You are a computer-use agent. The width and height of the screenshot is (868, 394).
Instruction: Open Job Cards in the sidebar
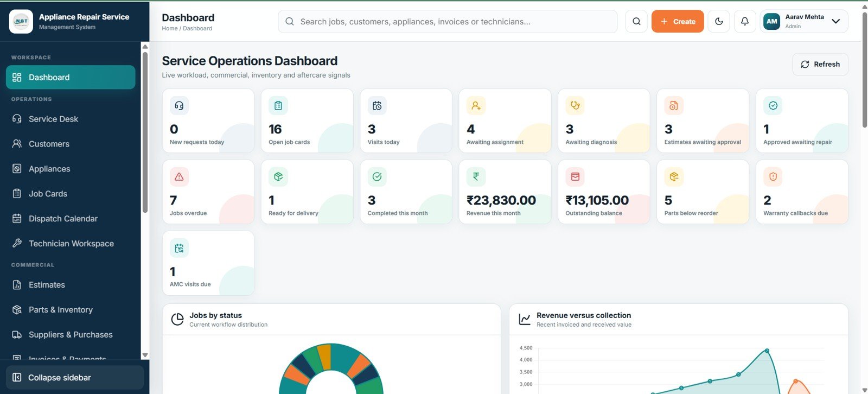tap(71, 194)
